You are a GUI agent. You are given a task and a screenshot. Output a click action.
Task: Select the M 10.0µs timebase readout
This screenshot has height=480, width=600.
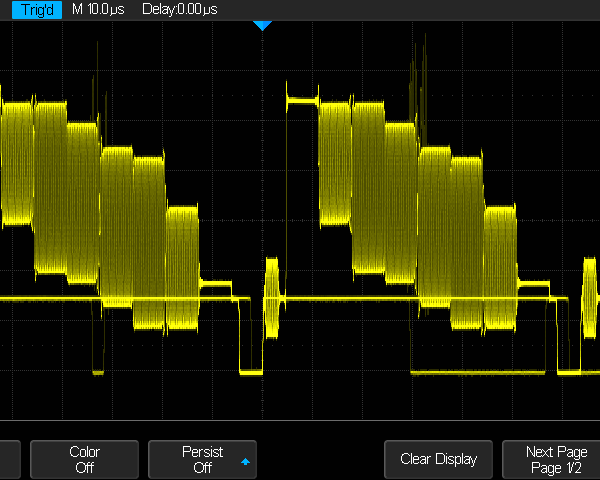point(98,9)
